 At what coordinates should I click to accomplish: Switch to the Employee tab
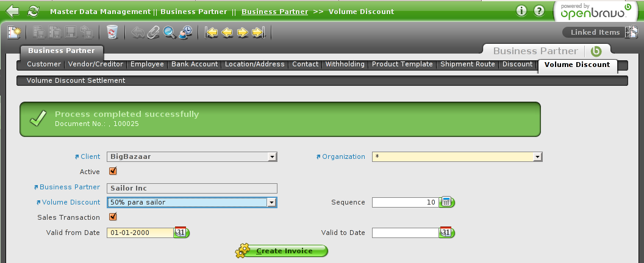point(147,64)
